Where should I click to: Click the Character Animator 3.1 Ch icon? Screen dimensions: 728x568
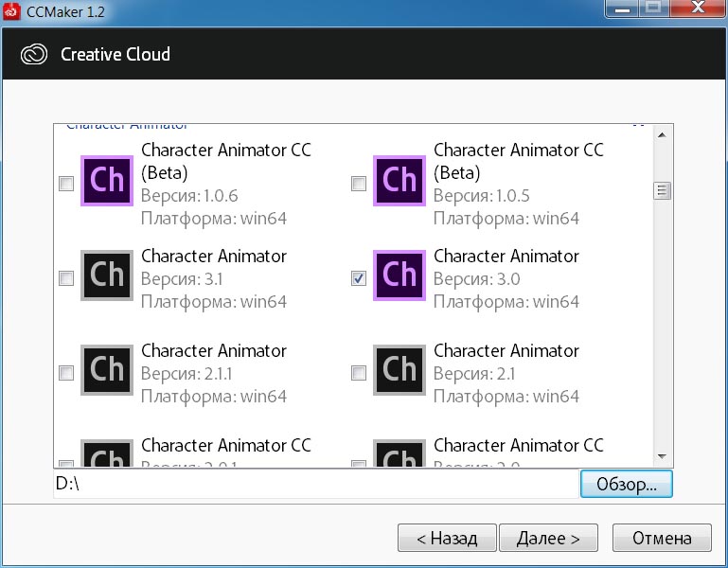pyautogui.click(x=107, y=275)
